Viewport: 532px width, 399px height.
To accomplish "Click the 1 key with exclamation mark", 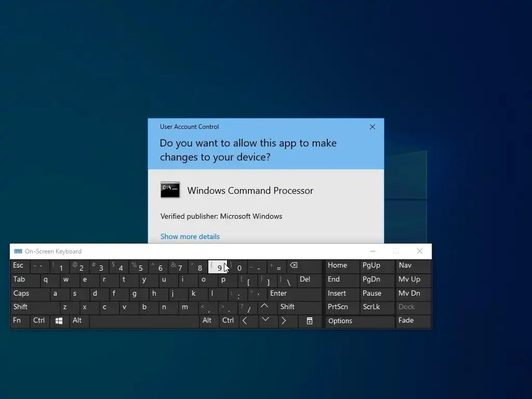I will (59, 267).
